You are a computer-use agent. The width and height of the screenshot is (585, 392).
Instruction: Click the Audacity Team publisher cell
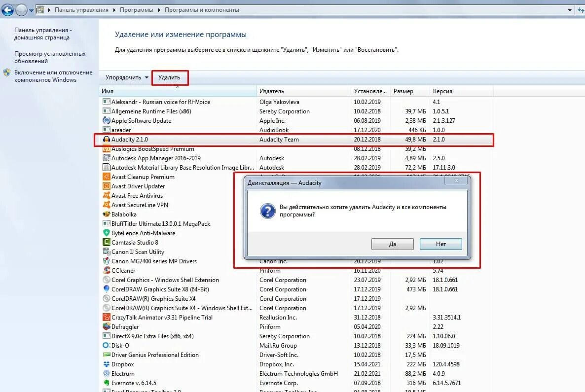click(x=279, y=140)
